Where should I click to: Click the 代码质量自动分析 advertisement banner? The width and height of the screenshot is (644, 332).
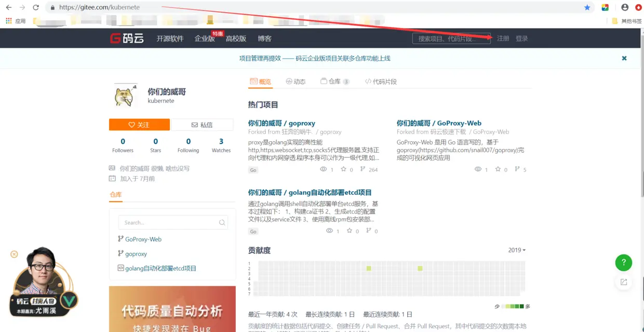coord(172,309)
